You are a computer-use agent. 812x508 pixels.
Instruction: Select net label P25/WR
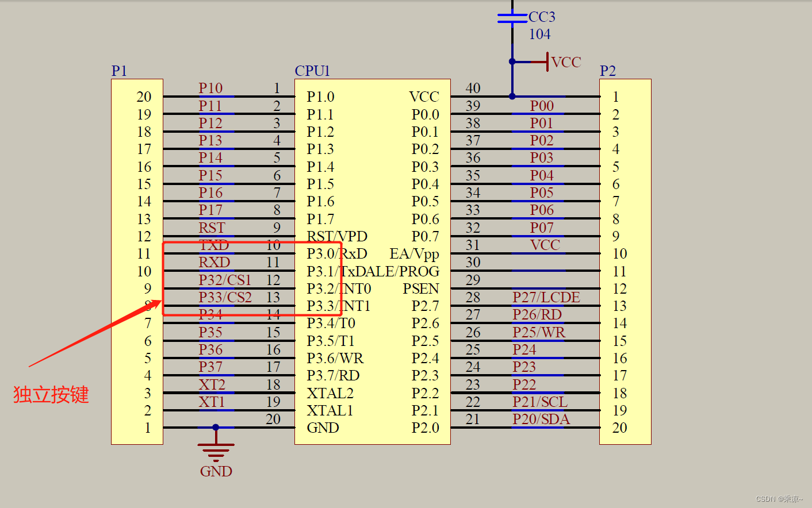[x=539, y=332]
